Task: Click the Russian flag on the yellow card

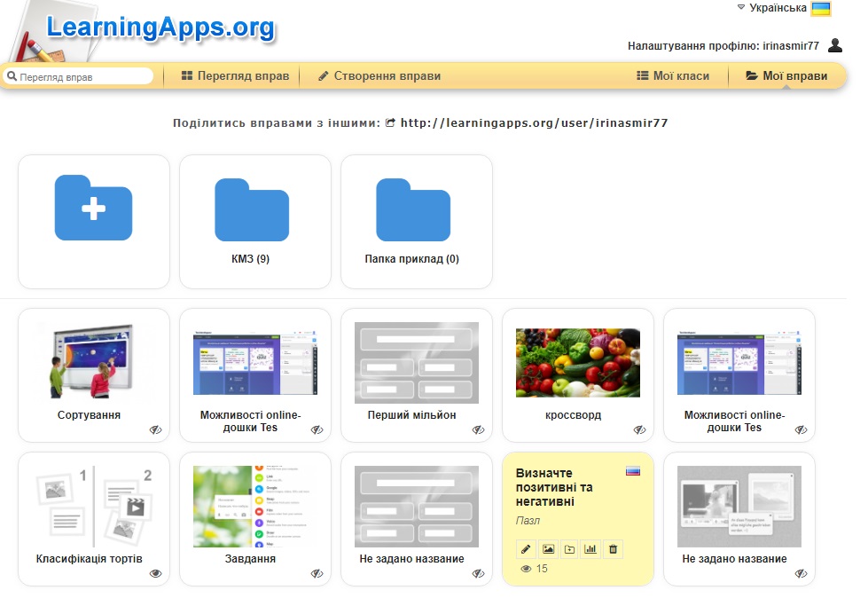Action: click(633, 471)
